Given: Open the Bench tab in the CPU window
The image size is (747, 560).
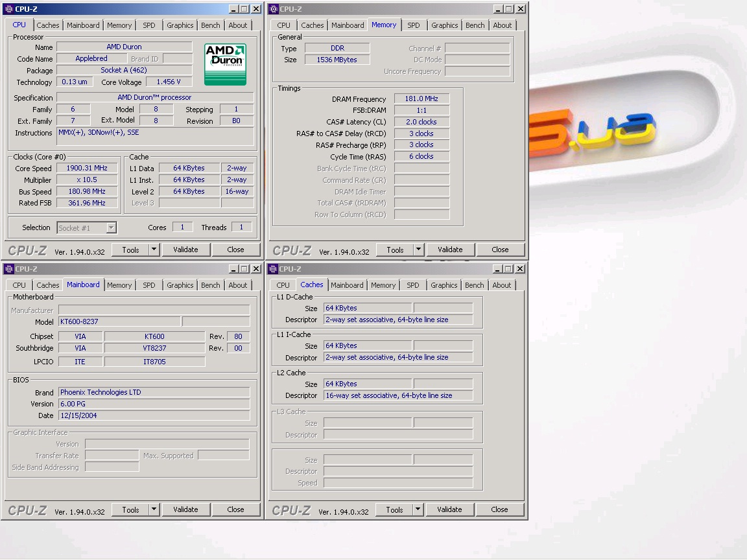Looking at the screenshot, I should pos(211,25).
